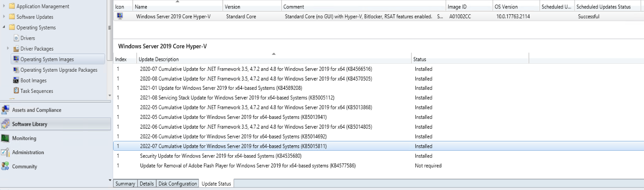Click the Successful scheduled updates status cell

click(589, 17)
